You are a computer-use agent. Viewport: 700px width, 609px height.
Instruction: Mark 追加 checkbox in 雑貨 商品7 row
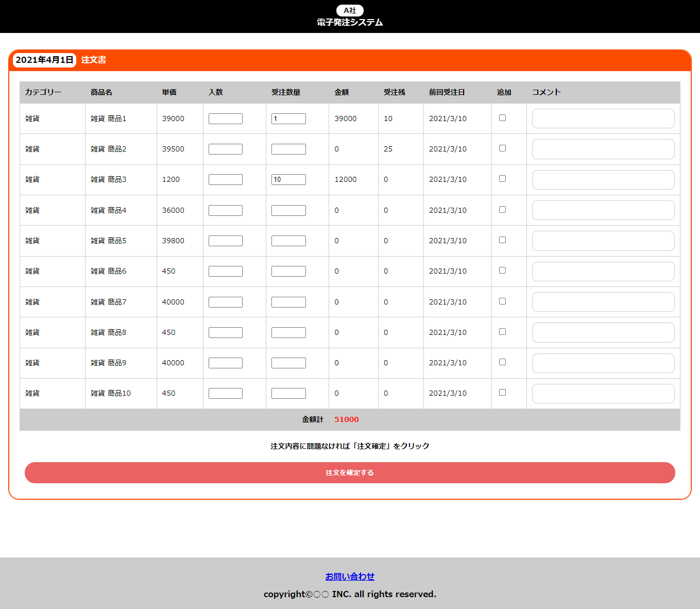click(x=502, y=301)
